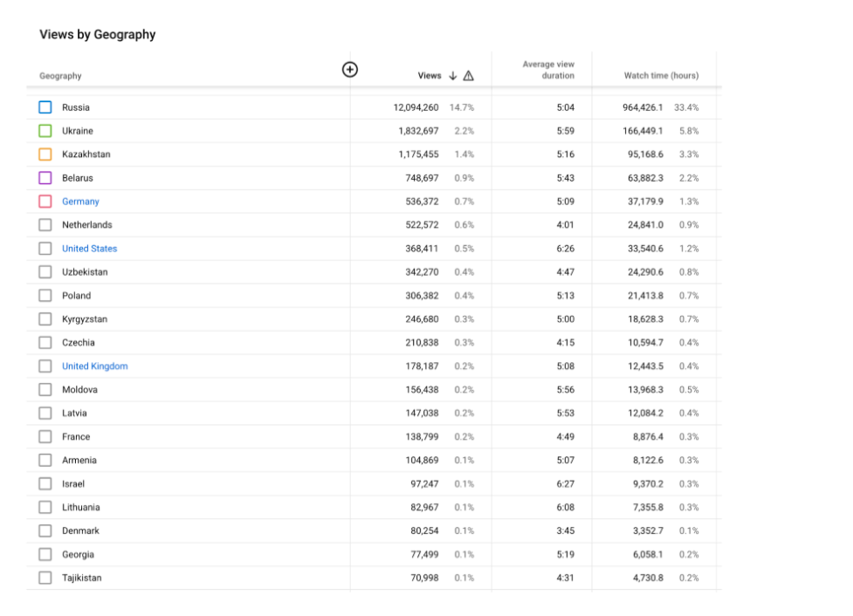Sort by Watch time (hours) header
This screenshot has width=853, height=616.
click(661, 76)
